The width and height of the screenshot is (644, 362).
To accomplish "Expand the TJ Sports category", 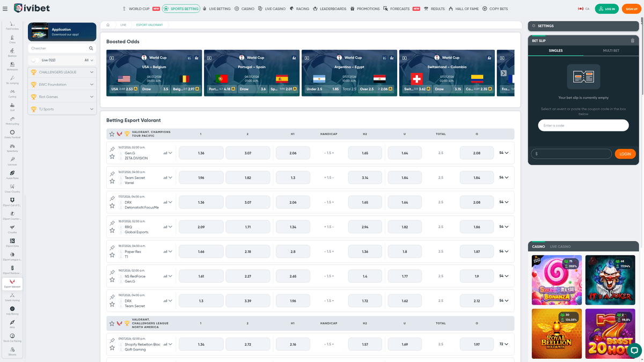I will point(62,109).
